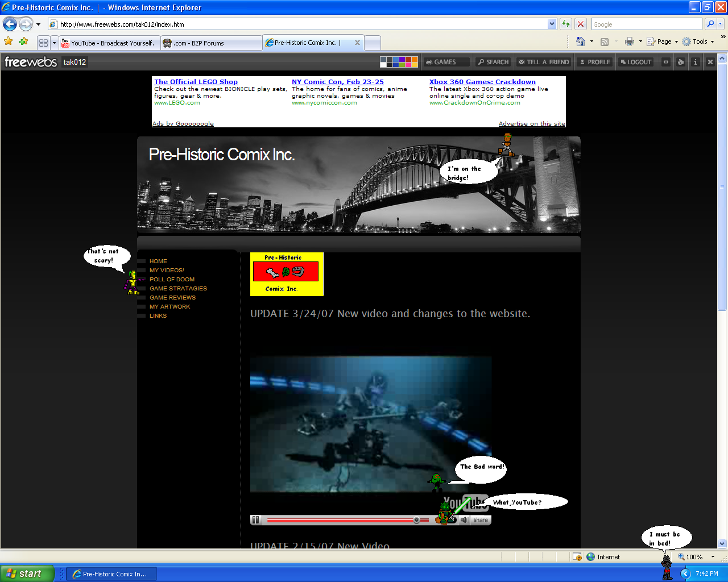The width and height of the screenshot is (728, 582).
Task: Open the Windows Start menu
Action: [x=27, y=574]
